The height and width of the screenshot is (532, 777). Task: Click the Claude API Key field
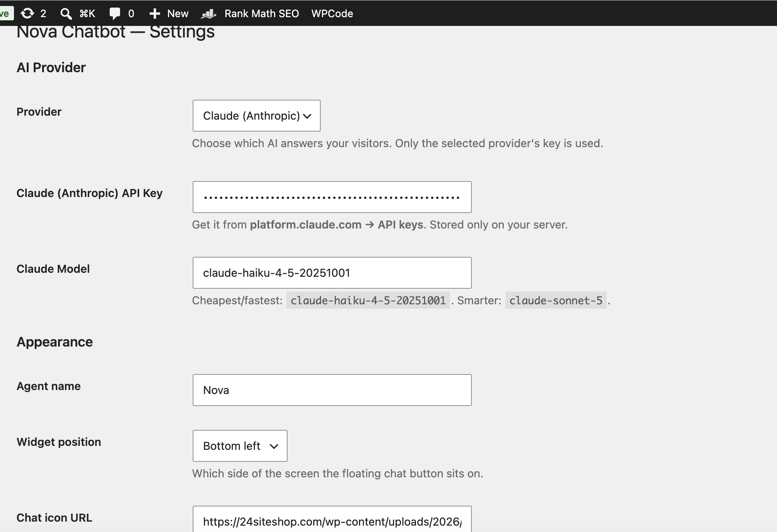pos(332,197)
